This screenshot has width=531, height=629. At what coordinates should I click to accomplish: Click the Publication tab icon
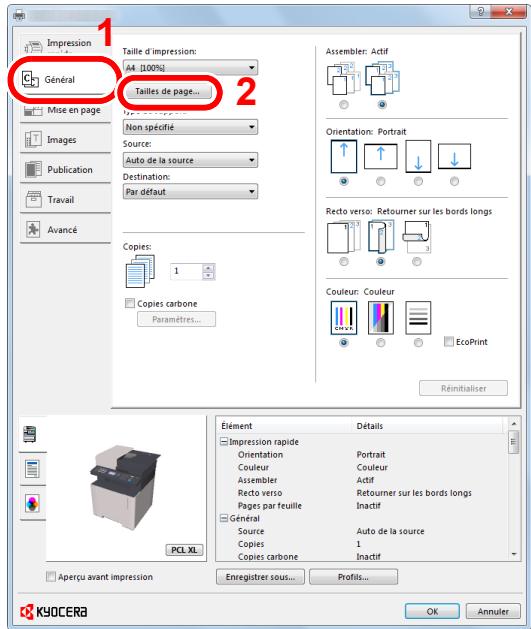[33, 169]
